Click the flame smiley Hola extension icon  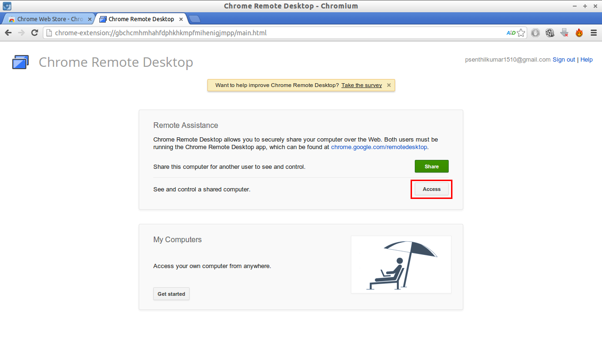click(x=579, y=33)
